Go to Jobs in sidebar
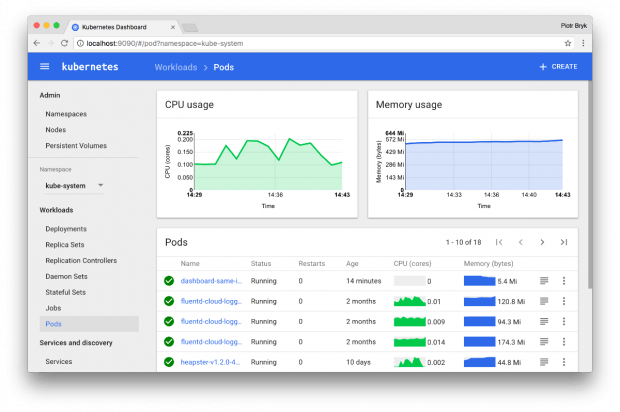620x412 pixels. click(x=53, y=308)
